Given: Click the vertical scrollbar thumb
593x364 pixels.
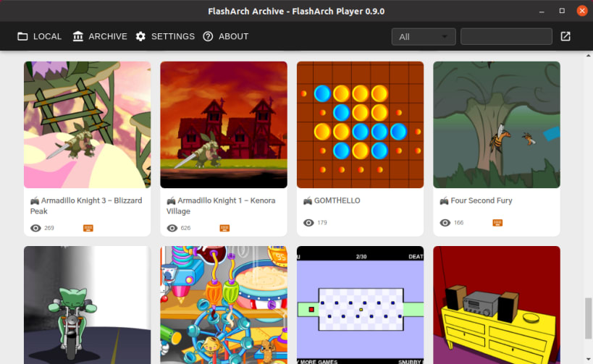Looking at the screenshot, I should point(588,318).
